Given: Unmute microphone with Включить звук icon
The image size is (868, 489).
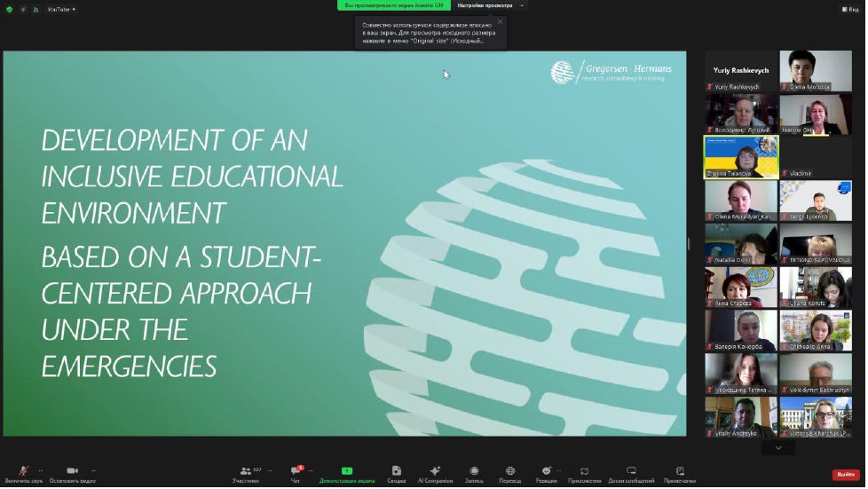Looking at the screenshot, I should pos(23,472).
